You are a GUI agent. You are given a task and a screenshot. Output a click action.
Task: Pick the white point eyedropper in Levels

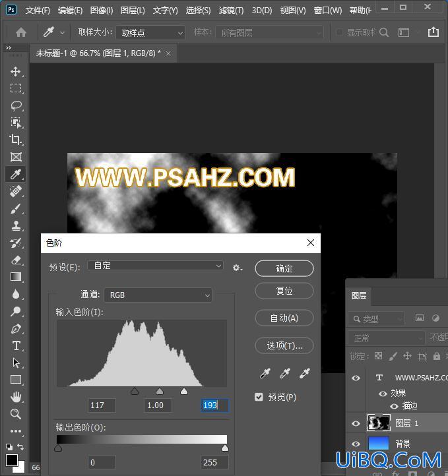tap(304, 373)
